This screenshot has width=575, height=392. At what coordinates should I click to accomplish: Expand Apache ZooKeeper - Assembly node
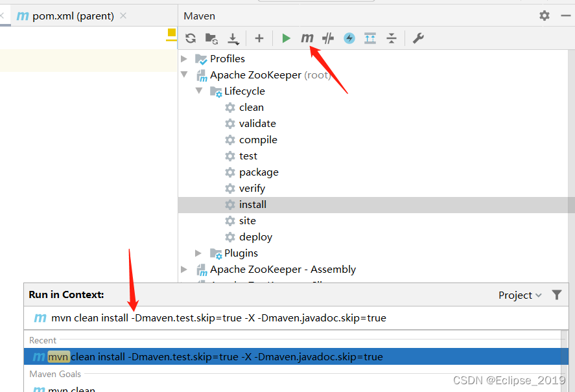pos(184,269)
